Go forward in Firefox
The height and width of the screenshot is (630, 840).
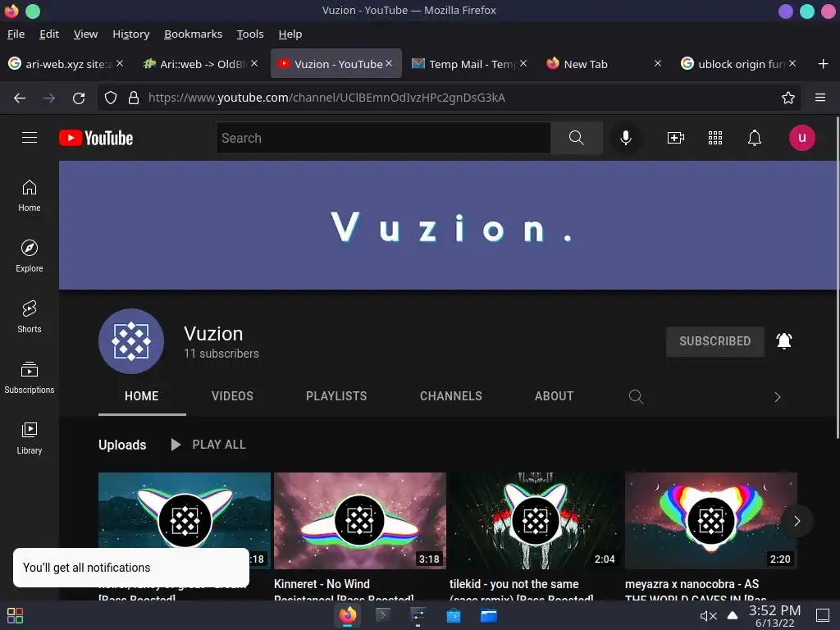click(48, 98)
